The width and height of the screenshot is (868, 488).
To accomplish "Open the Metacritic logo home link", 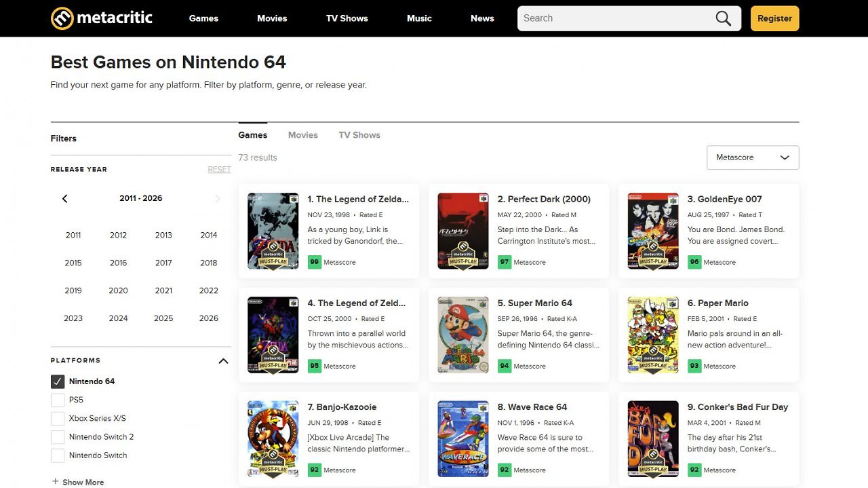I will (x=102, y=18).
